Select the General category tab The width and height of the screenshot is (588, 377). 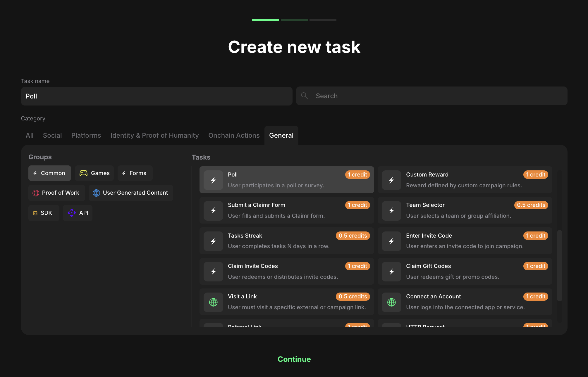coord(281,135)
